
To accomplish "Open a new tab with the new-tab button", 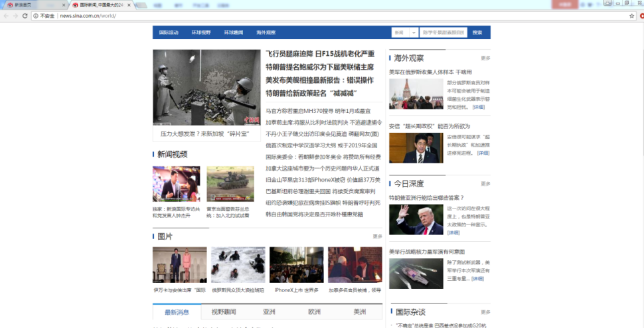I will [141, 5].
